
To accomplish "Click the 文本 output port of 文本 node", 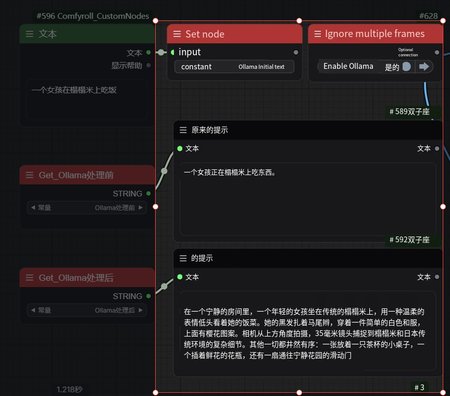I will tap(149, 52).
